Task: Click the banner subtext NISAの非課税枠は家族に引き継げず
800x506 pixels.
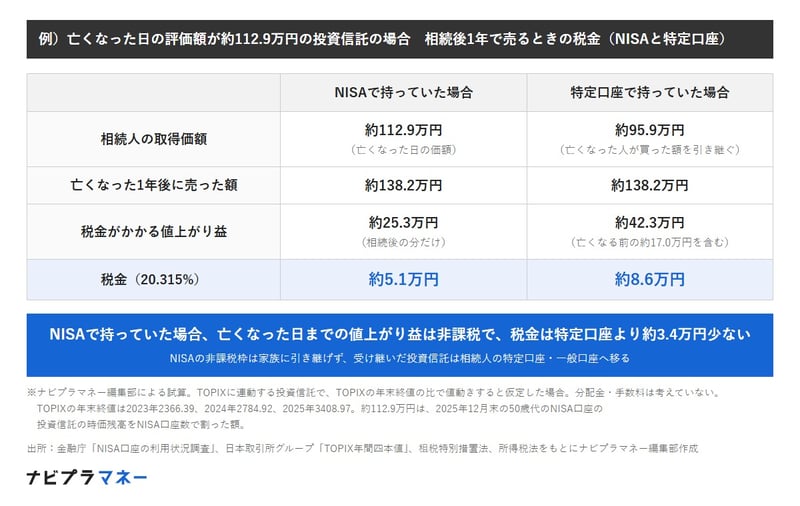Action: point(399,358)
